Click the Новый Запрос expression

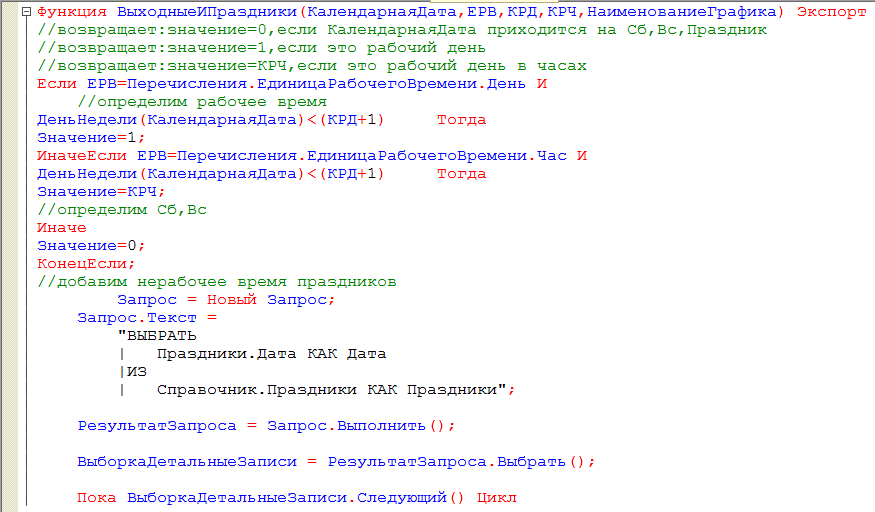click(270, 300)
